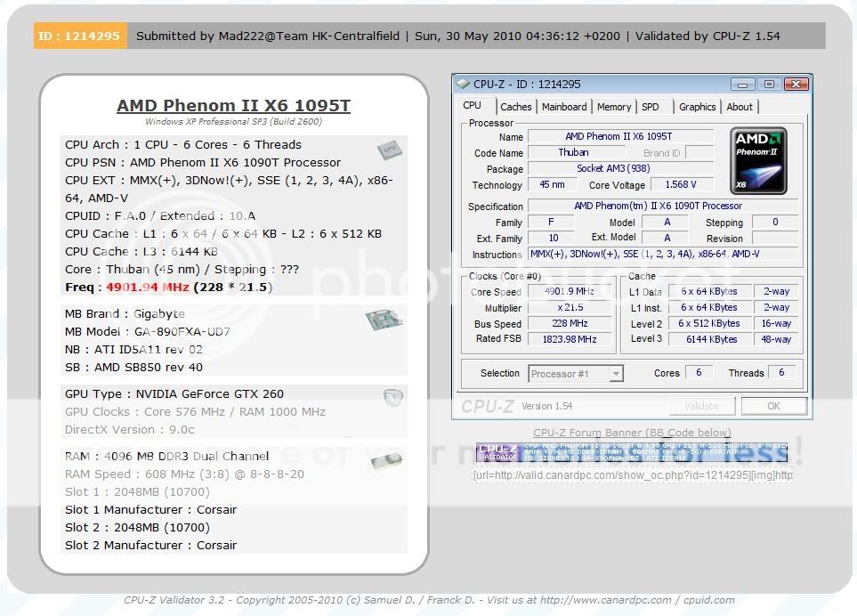
Task: Click the CPU chip icon beside CPU Arch
Action: 387,150
